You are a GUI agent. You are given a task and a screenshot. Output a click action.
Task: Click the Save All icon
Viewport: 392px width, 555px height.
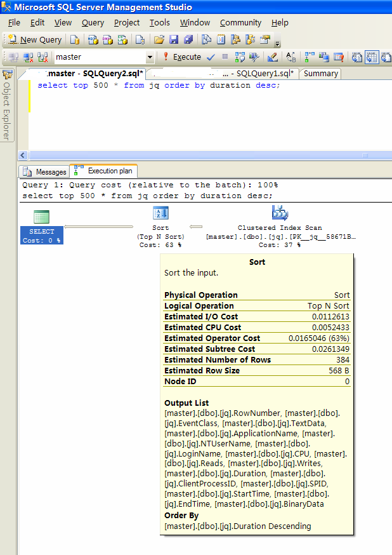pos(188,39)
